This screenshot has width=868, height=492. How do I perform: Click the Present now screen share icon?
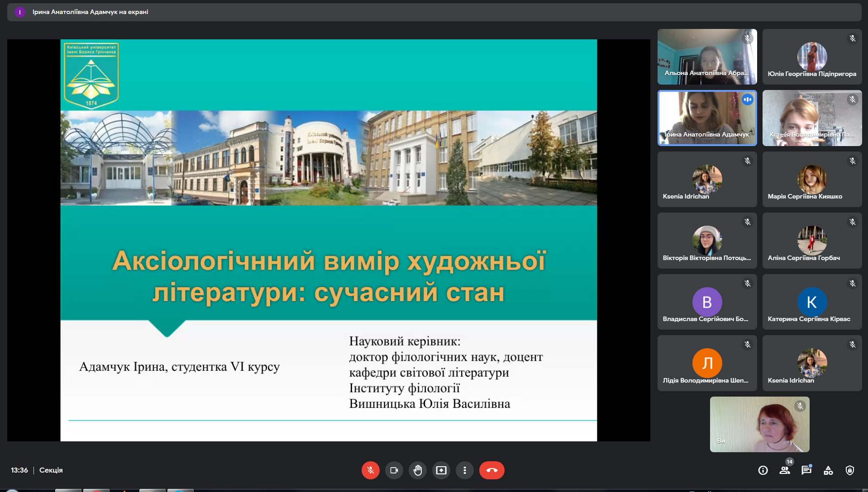click(441, 470)
